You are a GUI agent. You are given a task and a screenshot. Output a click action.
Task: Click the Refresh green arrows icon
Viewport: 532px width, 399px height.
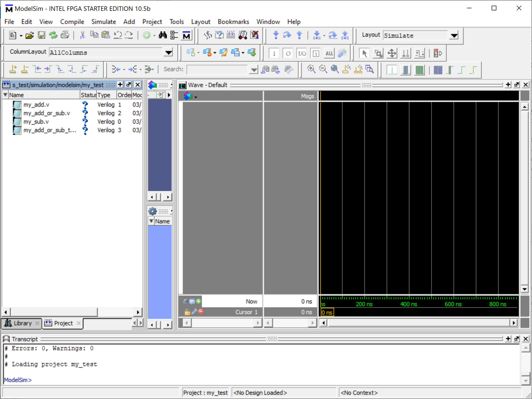click(53, 36)
